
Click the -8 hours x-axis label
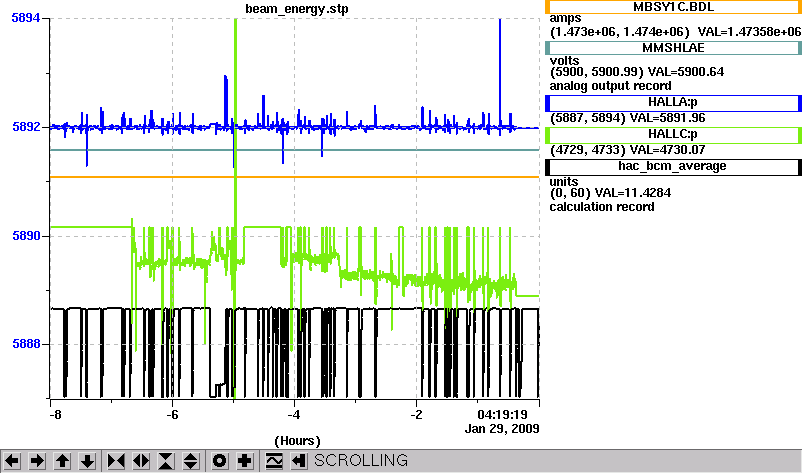55,415
